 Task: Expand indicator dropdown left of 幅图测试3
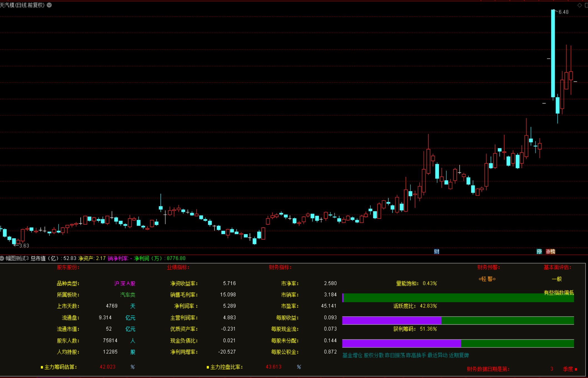pyautogui.click(x=2, y=258)
